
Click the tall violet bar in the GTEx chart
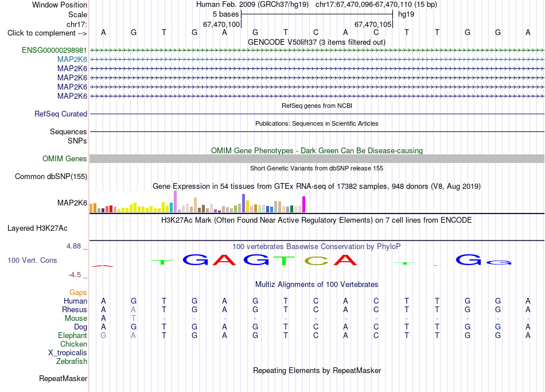(176, 201)
